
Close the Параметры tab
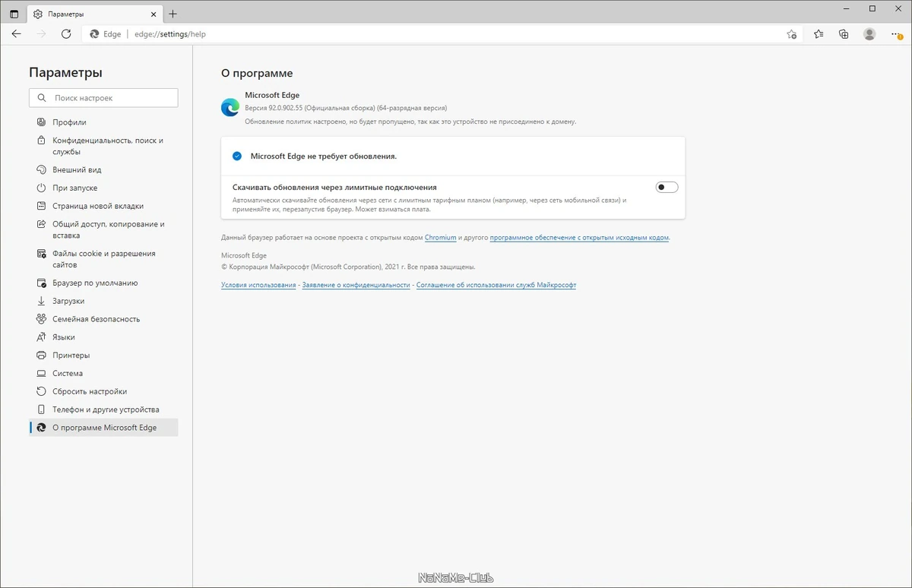point(153,14)
